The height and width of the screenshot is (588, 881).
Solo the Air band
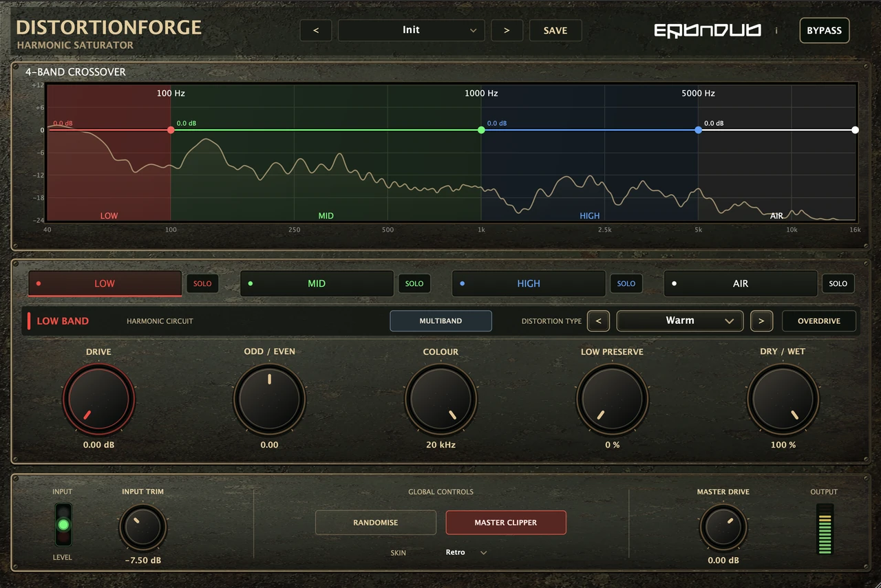pyautogui.click(x=838, y=283)
